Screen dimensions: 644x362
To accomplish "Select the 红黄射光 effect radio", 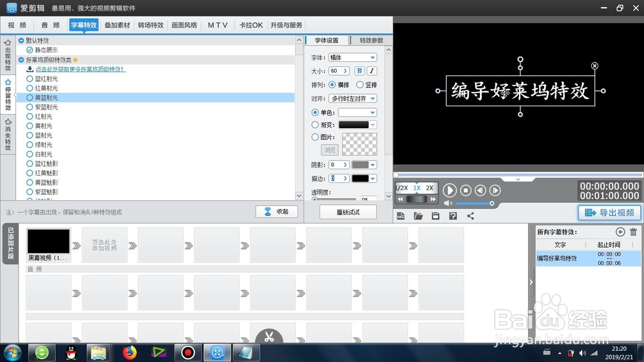I will click(x=30, y=88).
